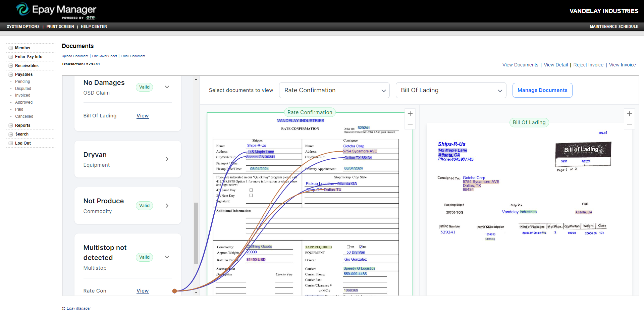Click the 'Ships-R-Us' shipper name
This screenshot has height=317, width=644.
[257, 146]
